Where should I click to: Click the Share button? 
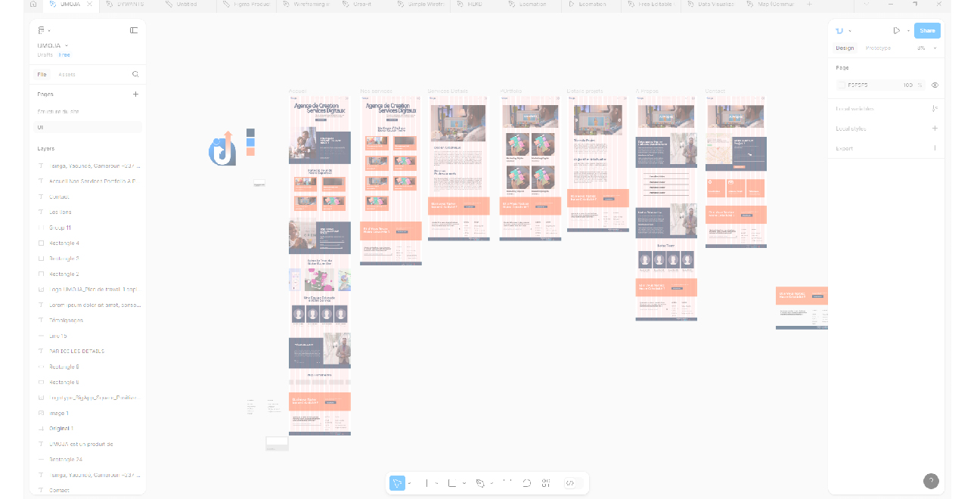(x=927, y=31)
